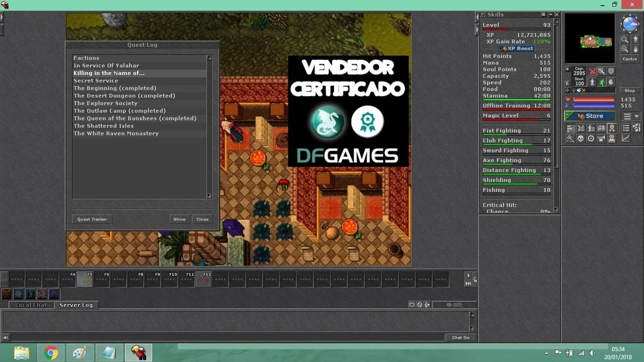Viewport: 644px width, 362px height.
Task: Enable chase mode running figure
Action: pyautogui.click(x=602, y=82)
